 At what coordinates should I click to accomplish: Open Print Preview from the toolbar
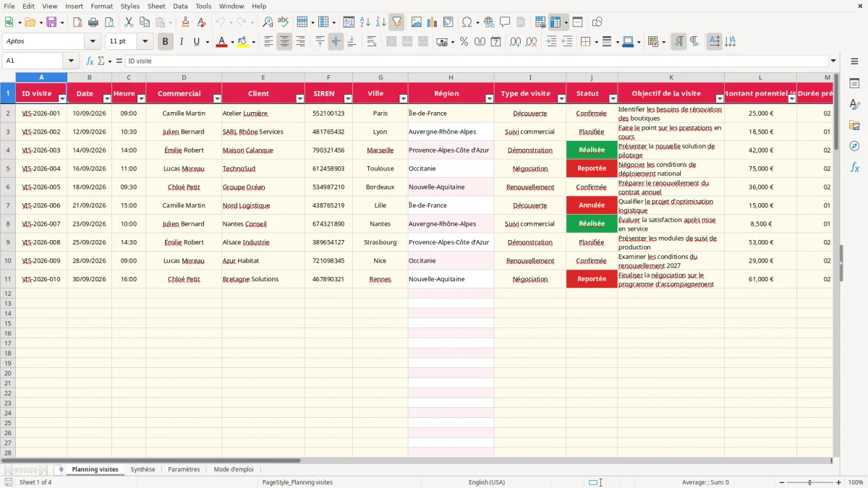click(109, 22)
